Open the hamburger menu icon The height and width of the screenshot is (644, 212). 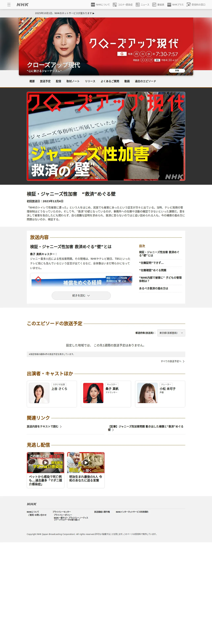pos(9,4)
